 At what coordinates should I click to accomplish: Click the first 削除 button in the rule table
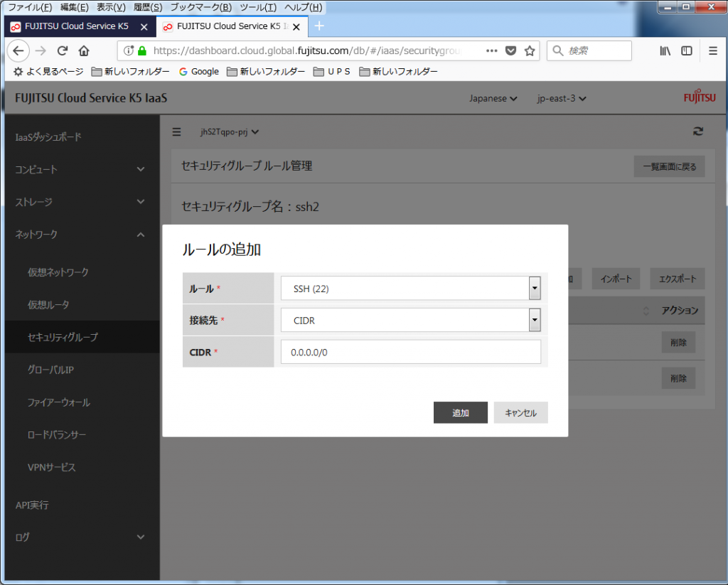pos(678,343)
